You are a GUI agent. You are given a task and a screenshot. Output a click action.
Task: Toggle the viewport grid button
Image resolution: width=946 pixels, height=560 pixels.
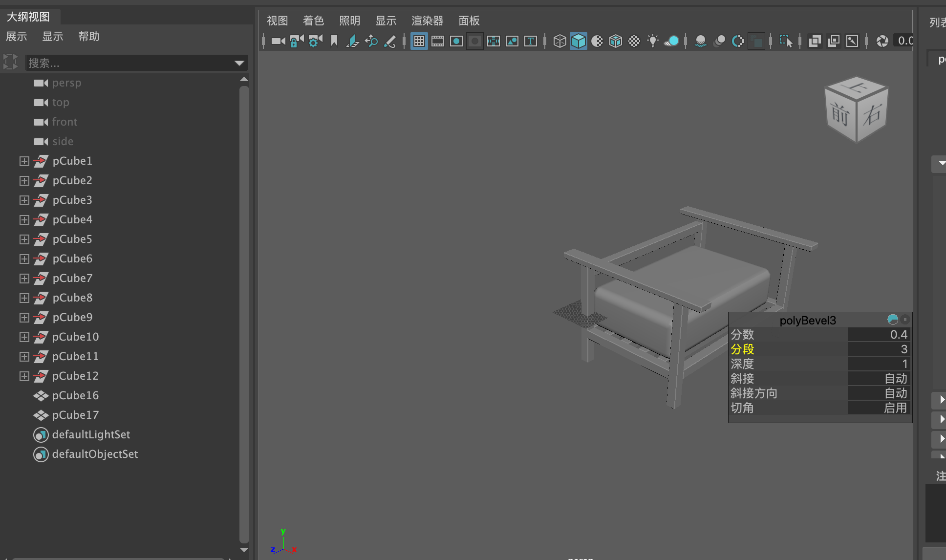pos(419,41)
